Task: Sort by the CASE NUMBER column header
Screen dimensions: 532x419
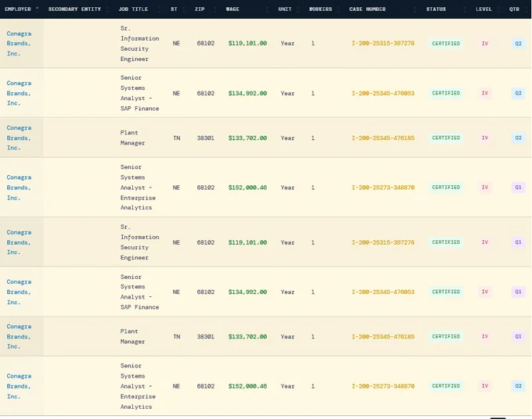Action: point(368,9)
